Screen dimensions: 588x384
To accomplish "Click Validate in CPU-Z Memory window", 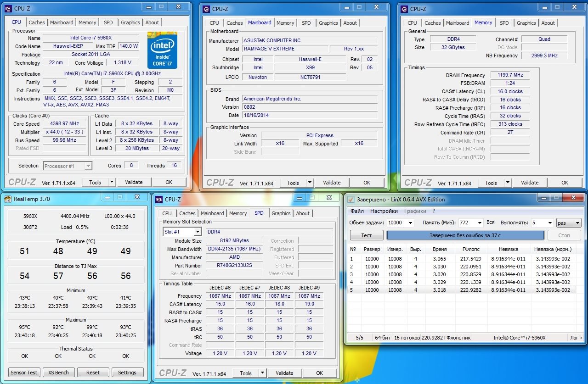I will coord(530,183).
